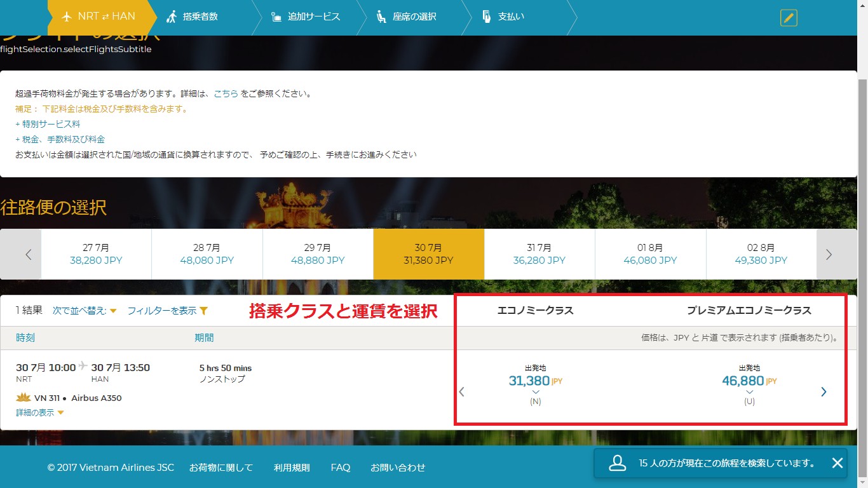
Task: Pick the 02 8月 date option
Action: [x=761, y=254]
